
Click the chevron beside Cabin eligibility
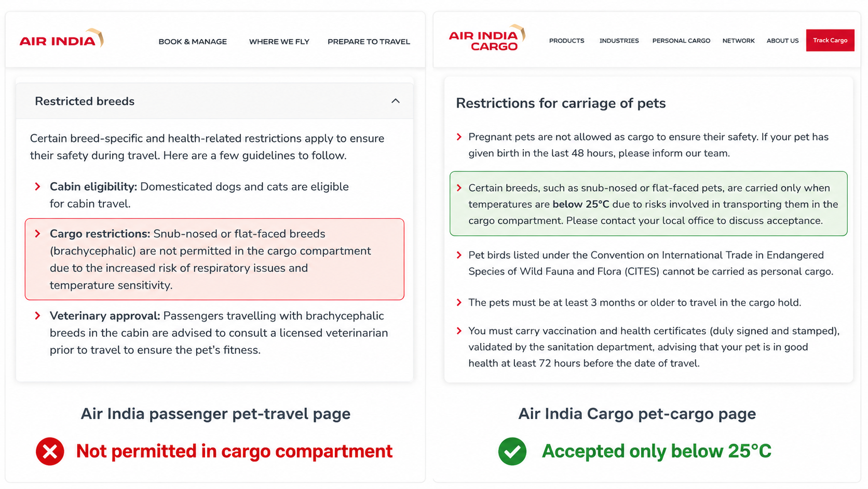coord(37,187)
